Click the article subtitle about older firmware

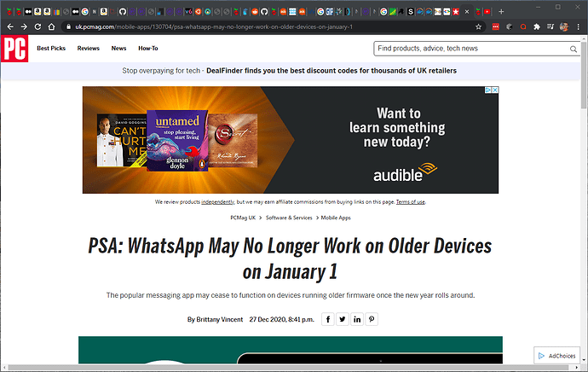(x=291, y=295)
